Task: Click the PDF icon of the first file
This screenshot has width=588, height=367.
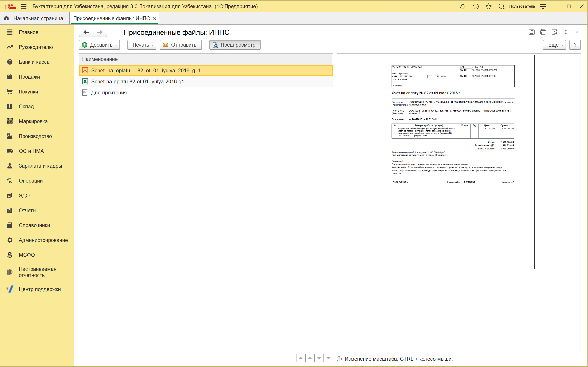Action: pyautogui.click(x=85, y=71)
